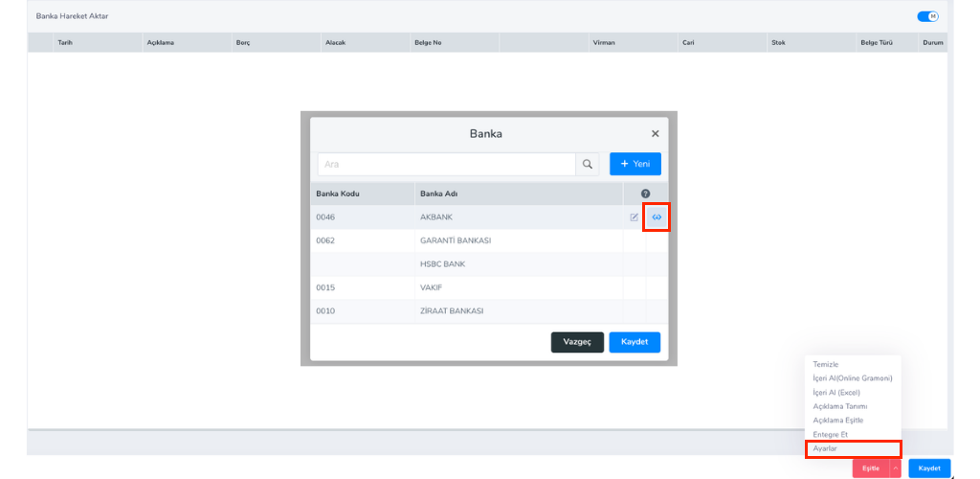Click the Ara search input field
Screen dimensions: 980x479
click(446, 164)
